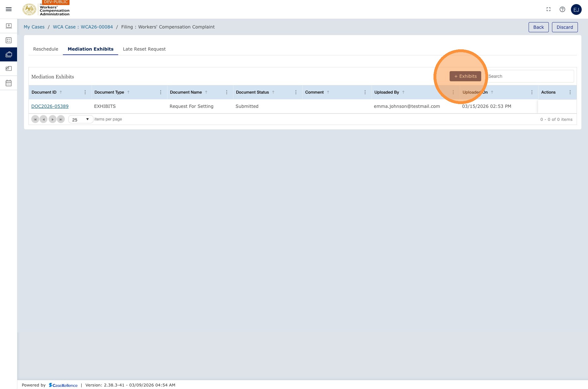Go to first page pager button

(x=35, y=119)
